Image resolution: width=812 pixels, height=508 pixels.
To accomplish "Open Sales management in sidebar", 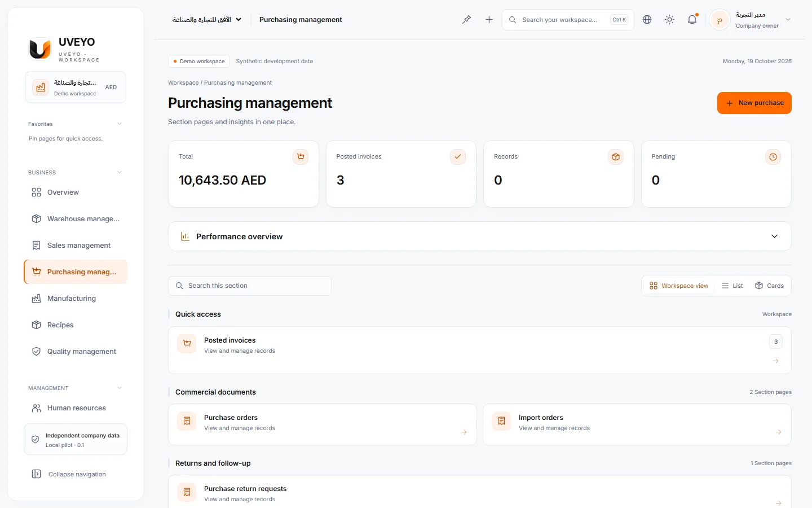I will pos(76,246).
